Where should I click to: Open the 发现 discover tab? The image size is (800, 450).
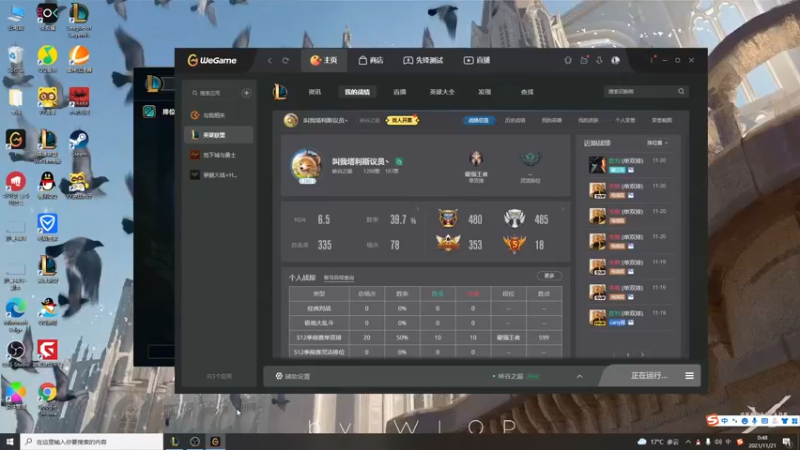(x=484, y=92)
